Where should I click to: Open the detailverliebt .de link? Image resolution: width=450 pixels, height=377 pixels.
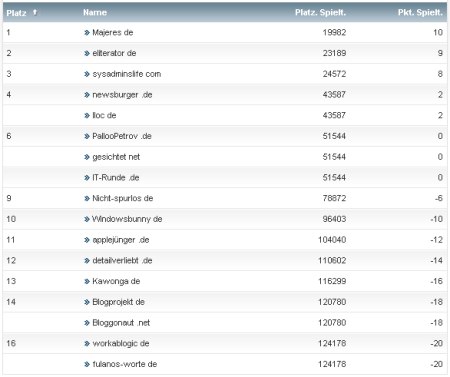tap(122, 260)
